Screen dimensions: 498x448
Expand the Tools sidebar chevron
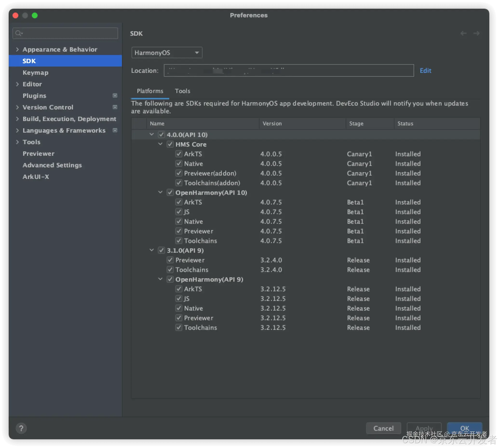click(x=17, y=142)
